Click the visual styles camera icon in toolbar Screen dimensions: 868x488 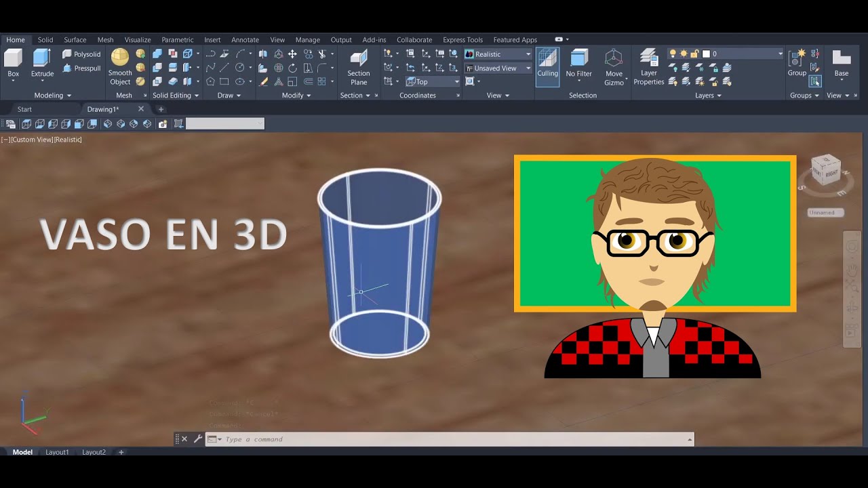[163, 123]
